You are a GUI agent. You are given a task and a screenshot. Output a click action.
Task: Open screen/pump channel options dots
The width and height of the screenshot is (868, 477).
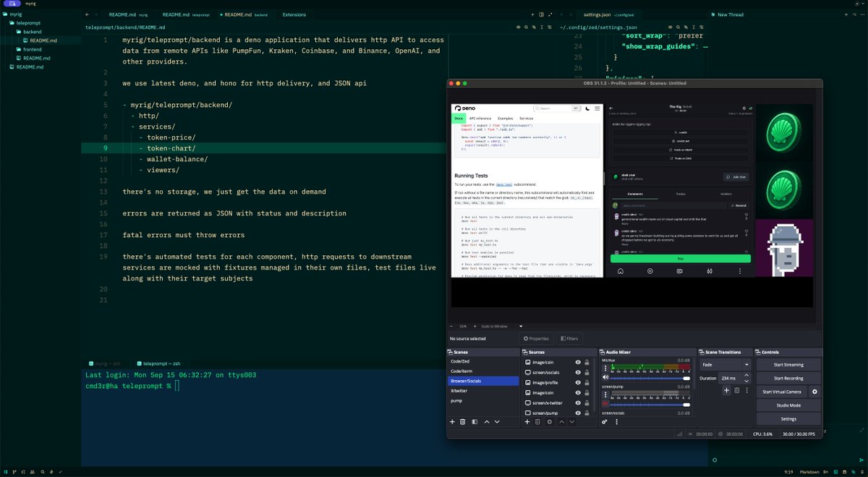click(605, 395)
